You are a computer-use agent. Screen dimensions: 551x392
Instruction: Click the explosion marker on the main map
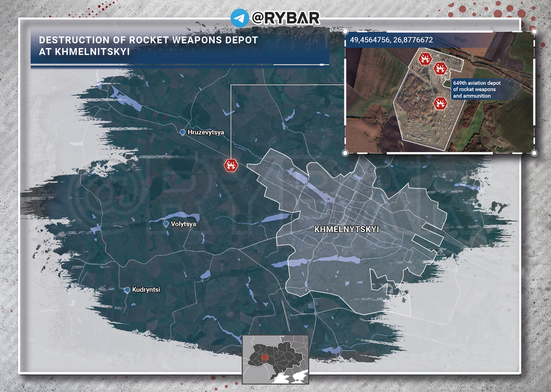click(x=231, y=165)
